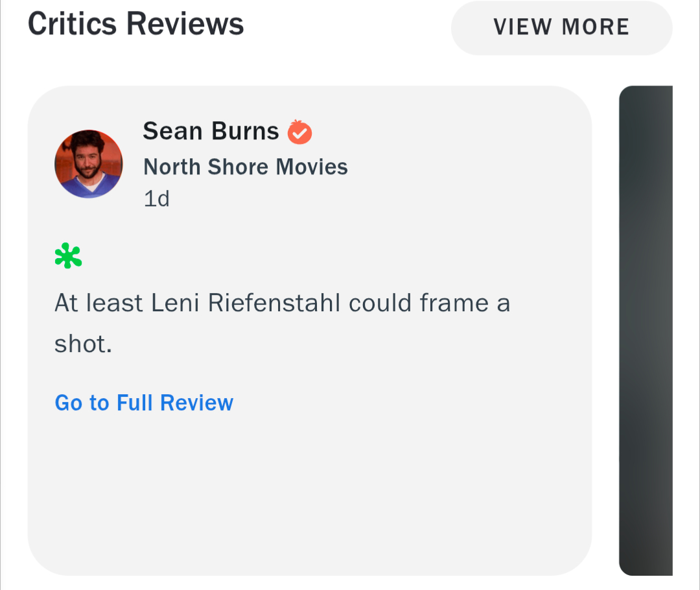Click the green rotten splat icon
Screen dimensions: 700x590
tap(68, 256)
